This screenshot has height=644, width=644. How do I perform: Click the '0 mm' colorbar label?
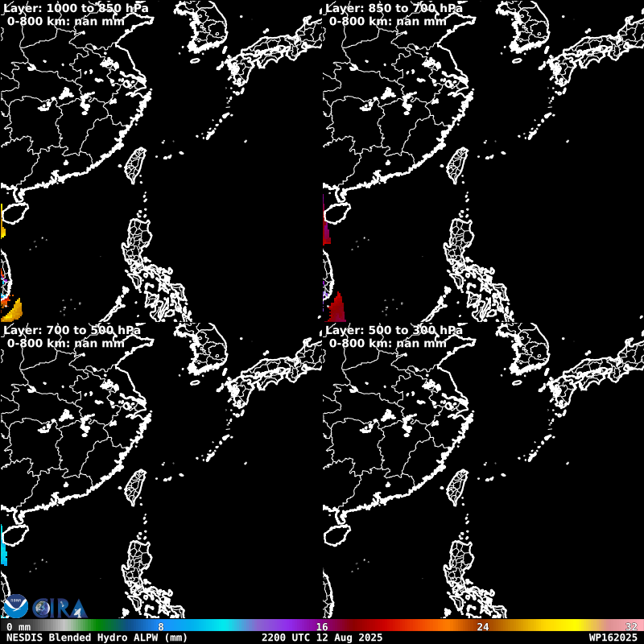click(x=19, y=627)
